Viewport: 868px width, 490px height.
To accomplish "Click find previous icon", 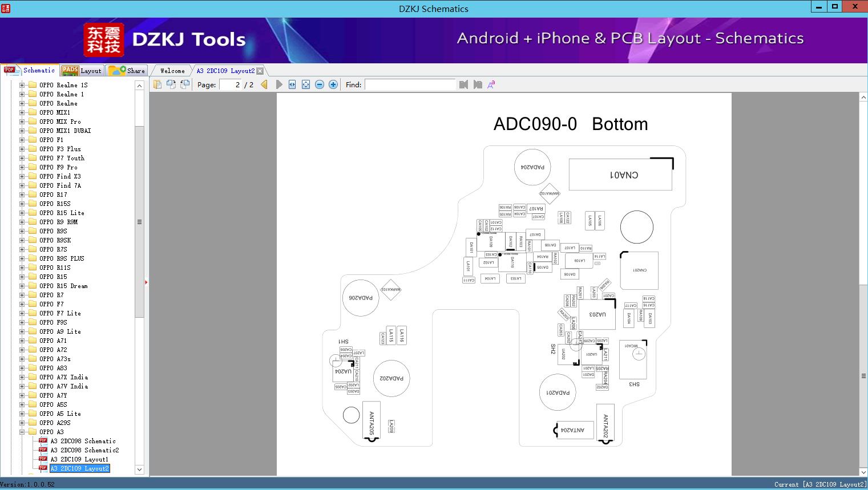I will point(463,84).
